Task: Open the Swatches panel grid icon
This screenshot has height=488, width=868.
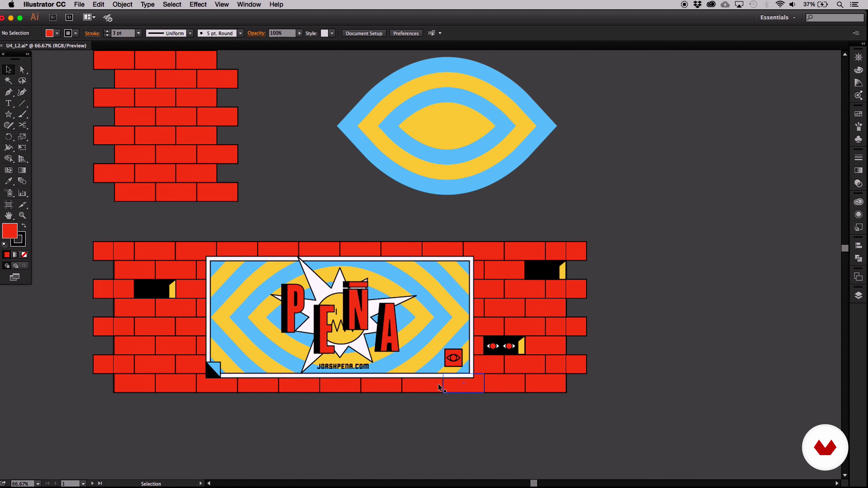Action: pyautogui.click(x=858, y=114)
